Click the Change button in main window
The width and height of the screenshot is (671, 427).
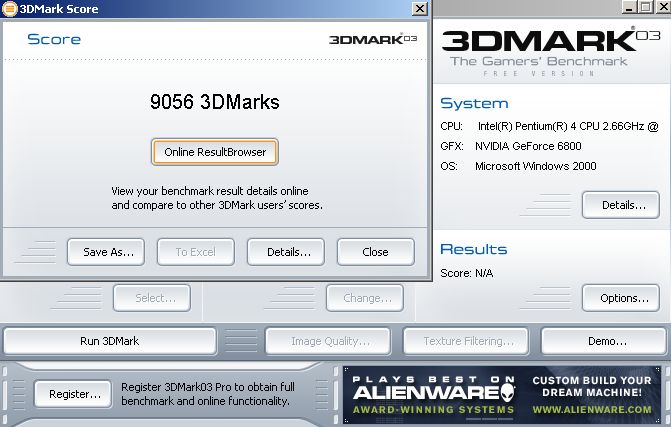365,298
